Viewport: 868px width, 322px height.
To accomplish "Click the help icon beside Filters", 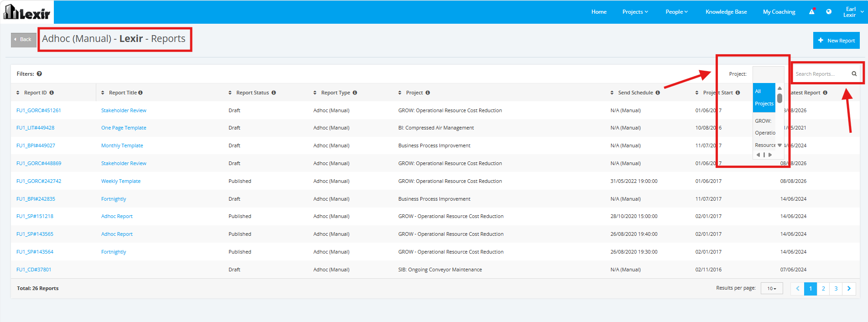I will tap(39, 74).
